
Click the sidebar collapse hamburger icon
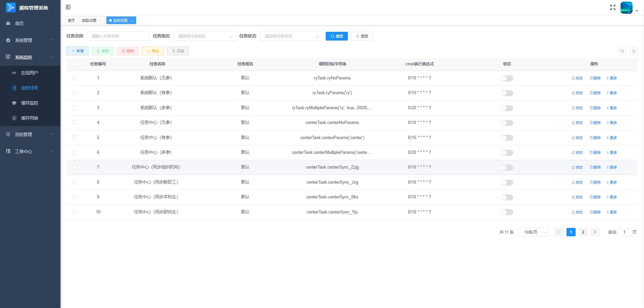point(68,7)
